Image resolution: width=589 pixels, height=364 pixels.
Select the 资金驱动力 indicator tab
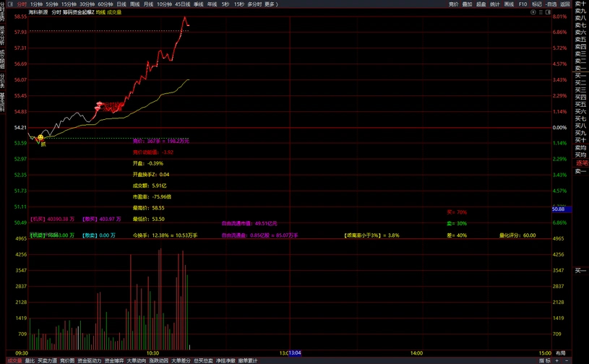click(x=90, y=360)
